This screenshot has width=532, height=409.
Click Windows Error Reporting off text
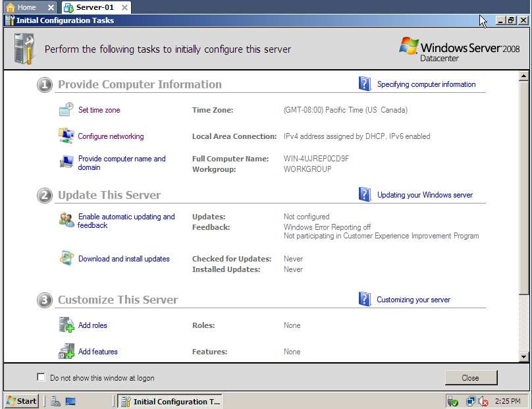tap(327, 227)
